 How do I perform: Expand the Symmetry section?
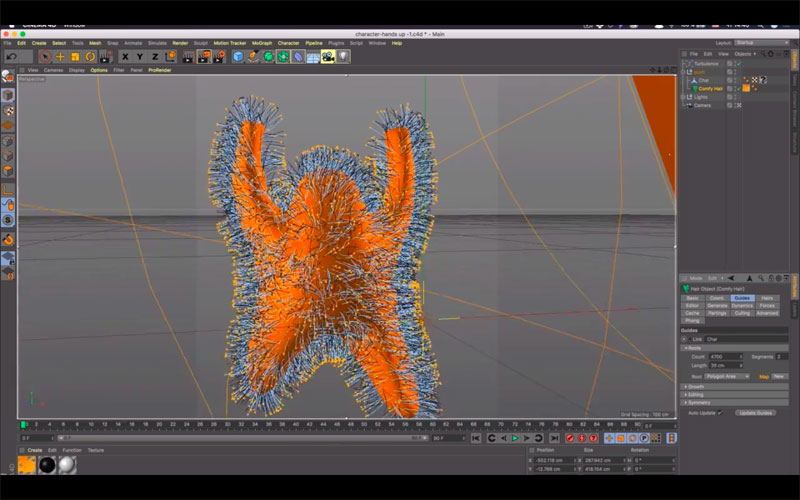[697, 403]
